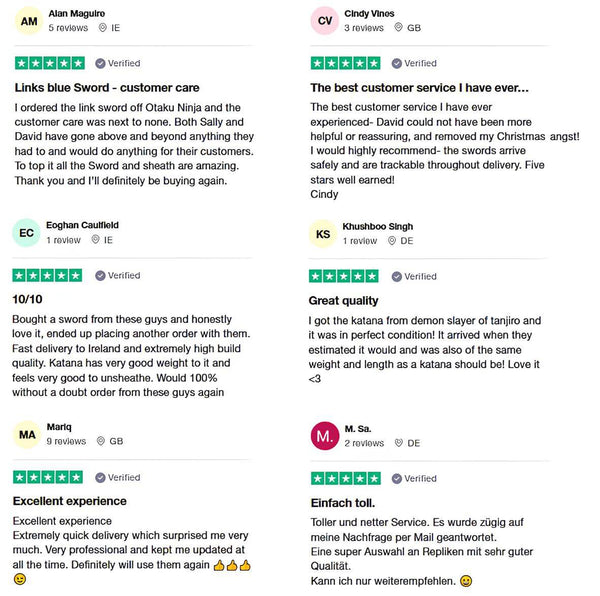This screenshot has height=596, width=600.
Task: Click Mariq's MA avatar circle
Action: (x=27, y=434)
